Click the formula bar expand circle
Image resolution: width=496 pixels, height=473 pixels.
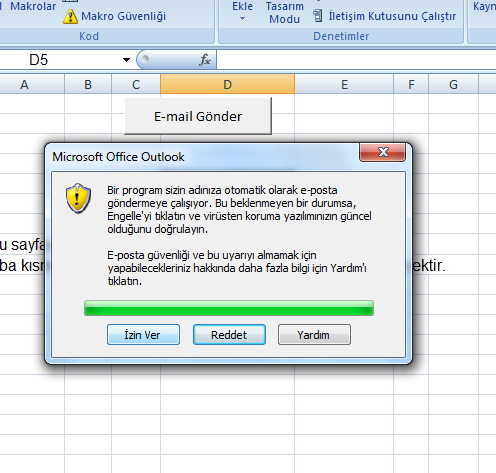click(x=145, y=59)
